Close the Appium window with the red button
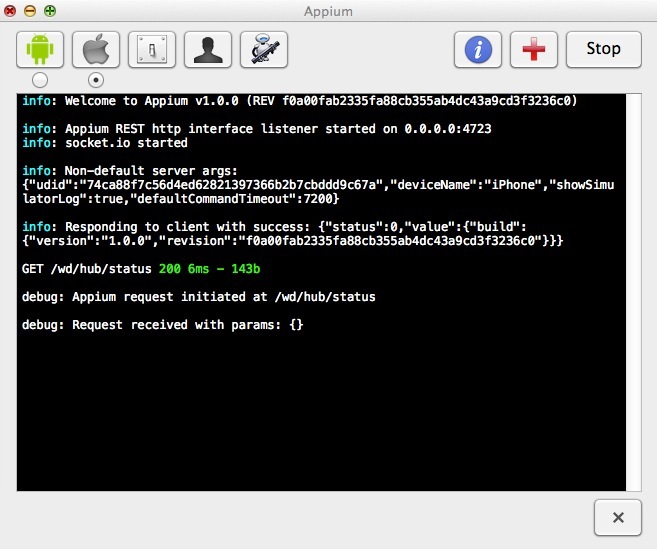The image size is (657, 549). [x=11, y=11]
